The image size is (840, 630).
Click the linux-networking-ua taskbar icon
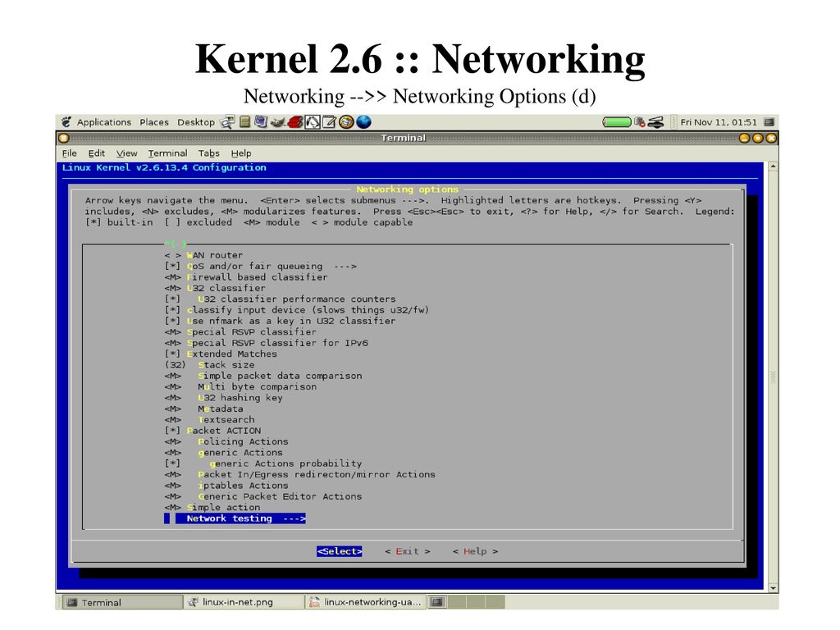(x=315, y=602)
